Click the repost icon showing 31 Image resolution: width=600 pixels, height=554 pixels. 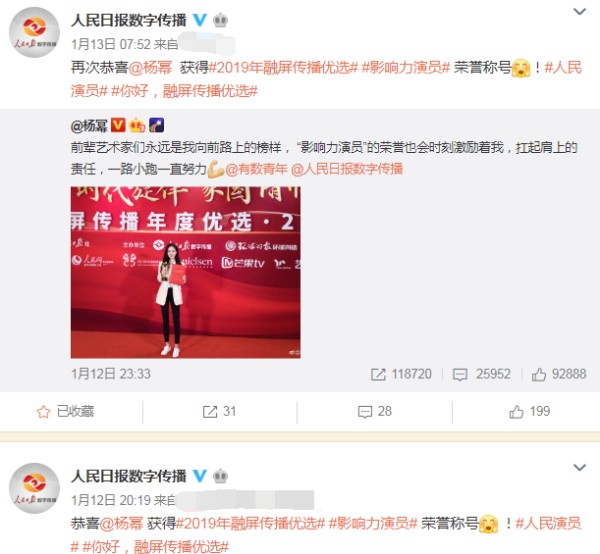[x=219, y=412]
